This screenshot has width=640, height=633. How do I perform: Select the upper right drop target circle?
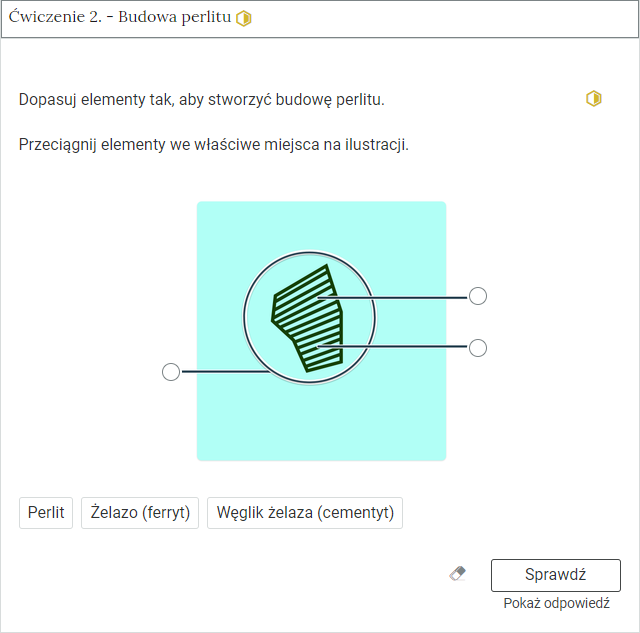478,296
